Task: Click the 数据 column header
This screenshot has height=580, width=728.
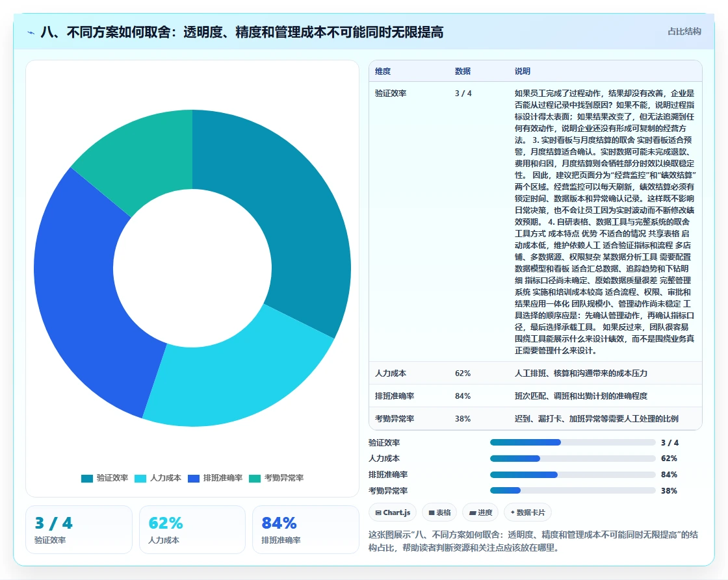Action: click(x=463, y=71)
